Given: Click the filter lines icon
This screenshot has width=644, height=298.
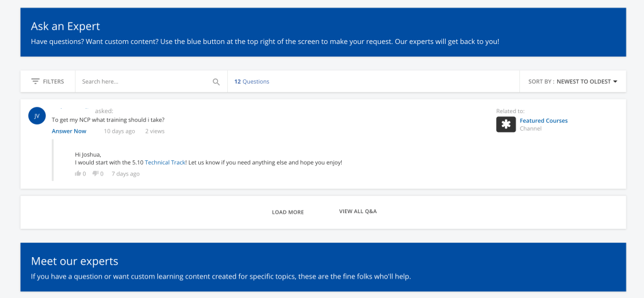Looking at the screenshot, I should pyautogui.click(x=35, y=81).
